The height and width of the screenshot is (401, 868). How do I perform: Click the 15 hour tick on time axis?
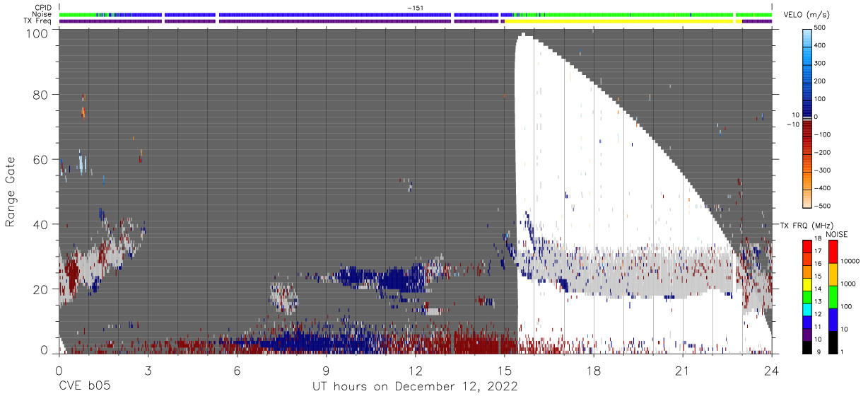(504, 371)
